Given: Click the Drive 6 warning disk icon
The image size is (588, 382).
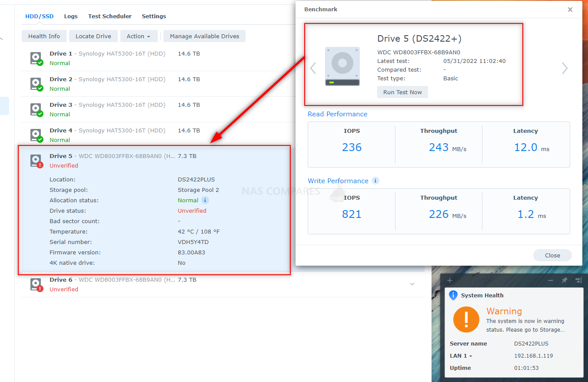Looking at the screenshot, I should 37,284.
